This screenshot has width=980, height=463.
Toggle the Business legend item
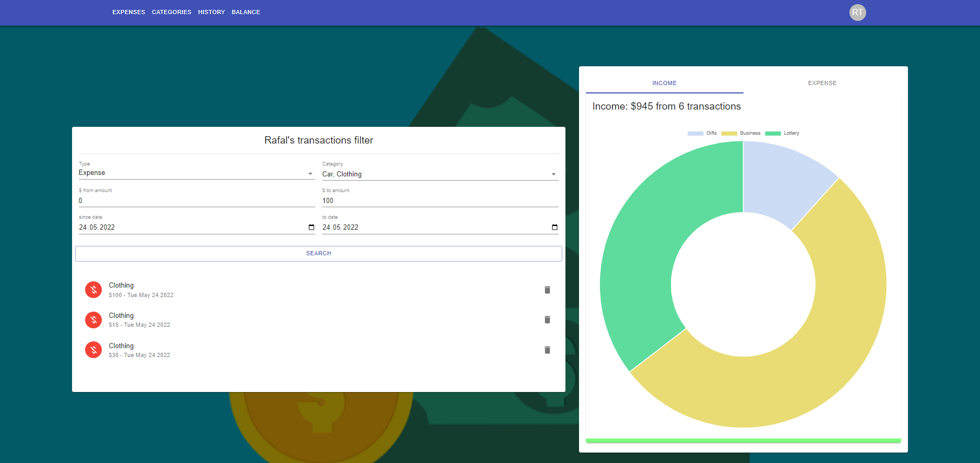point(740,133)
